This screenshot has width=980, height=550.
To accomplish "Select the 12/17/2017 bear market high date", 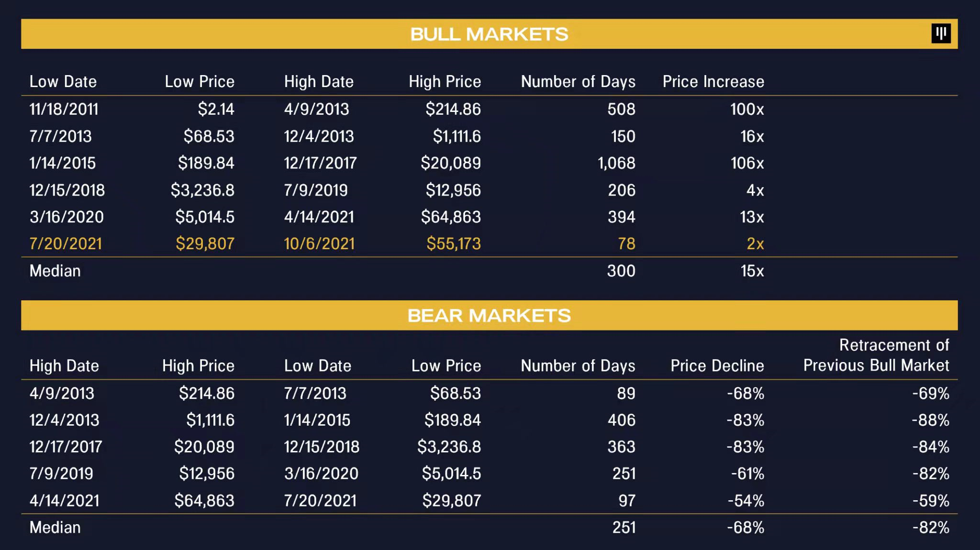I will [66, 447].
